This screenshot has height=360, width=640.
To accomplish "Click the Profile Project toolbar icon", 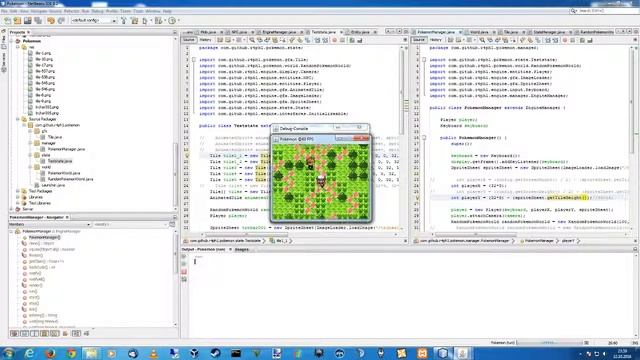I will click(x=173, y=20).
